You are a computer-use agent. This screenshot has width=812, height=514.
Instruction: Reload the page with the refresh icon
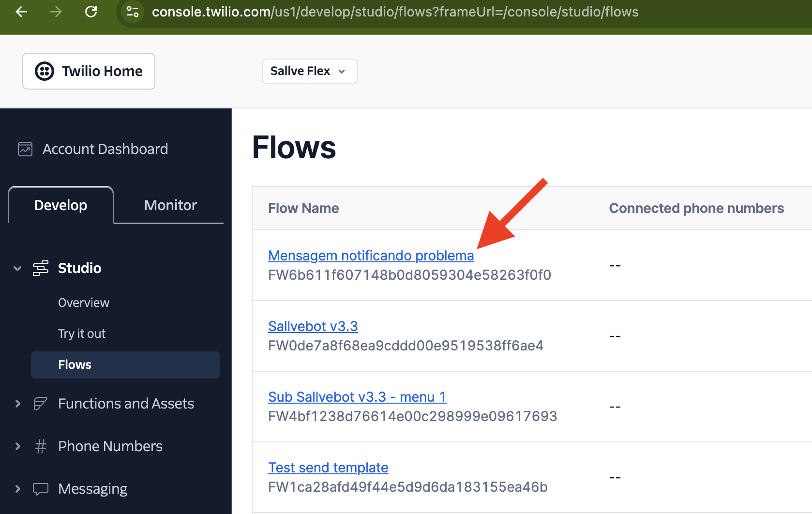coord(91,12)
